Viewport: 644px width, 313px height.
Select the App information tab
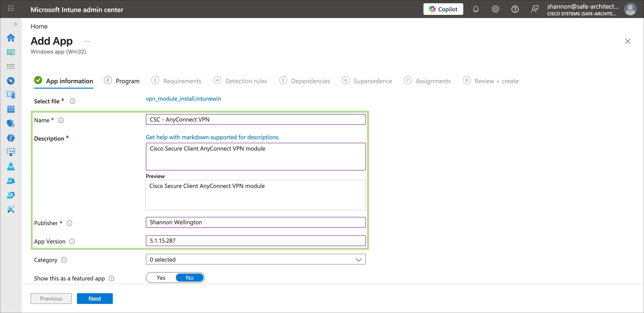point(63,81)
